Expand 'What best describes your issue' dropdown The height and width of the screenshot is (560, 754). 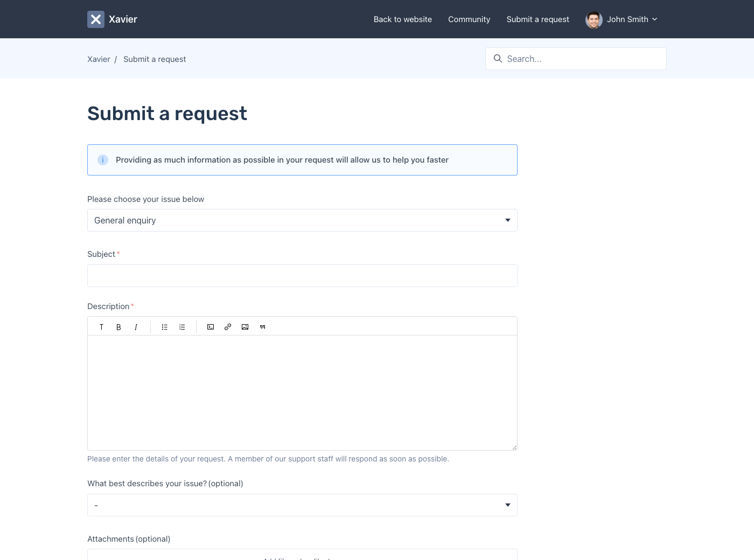[302, 505]
